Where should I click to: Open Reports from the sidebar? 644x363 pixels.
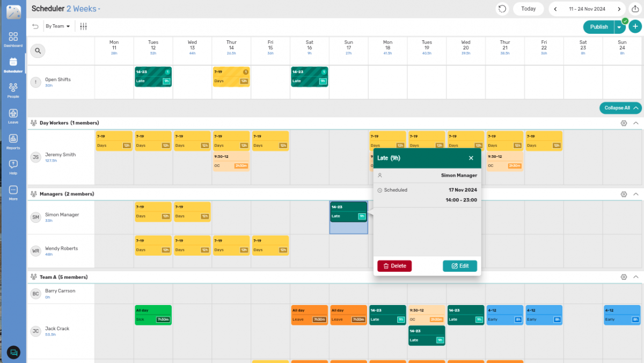[13, 141]
